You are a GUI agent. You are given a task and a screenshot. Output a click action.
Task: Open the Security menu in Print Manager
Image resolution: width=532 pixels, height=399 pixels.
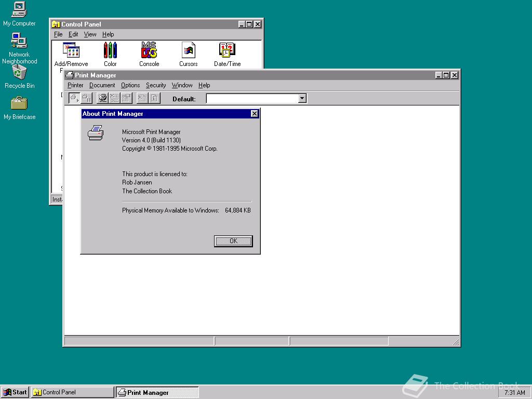click(x=156, y=85)
